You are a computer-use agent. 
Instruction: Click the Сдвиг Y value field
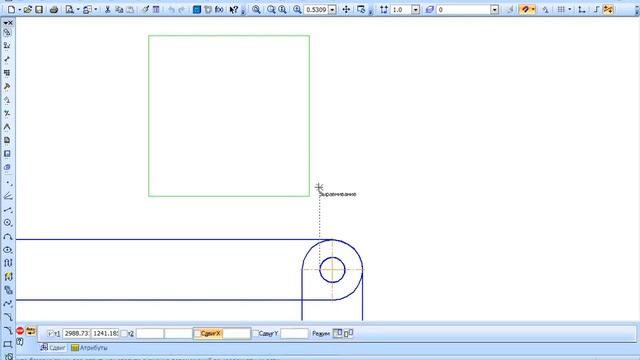coord(294,333)
